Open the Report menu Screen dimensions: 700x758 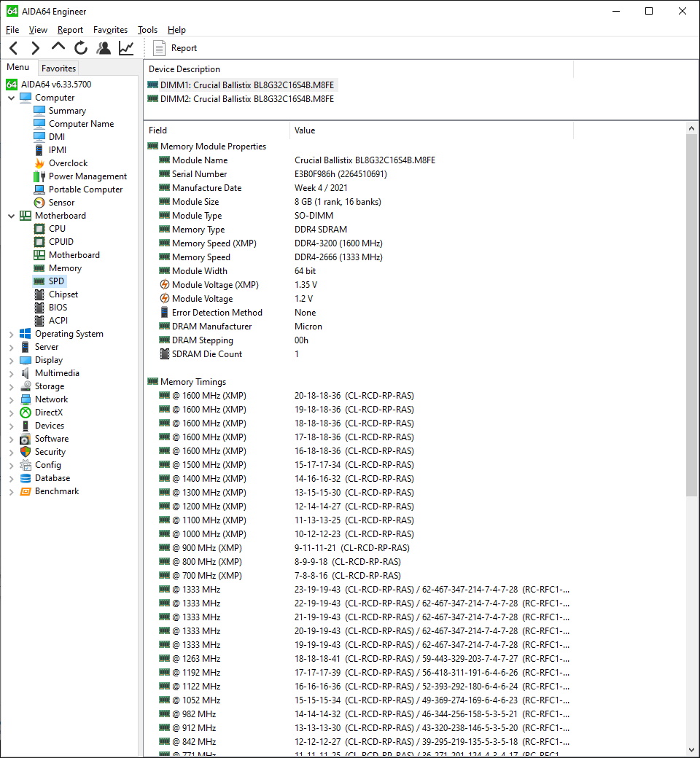pyautogui.click(x=70, y=30)
